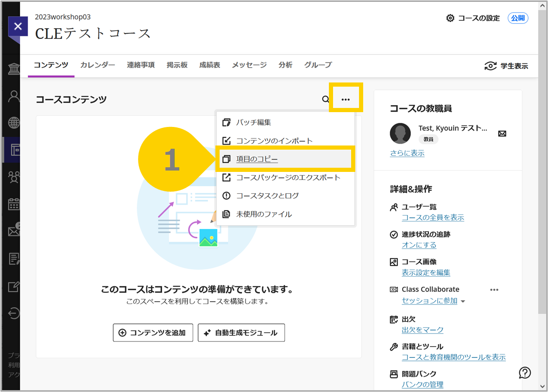
Task: Toggle 学生表示 student preview
Action: [506, 66]
